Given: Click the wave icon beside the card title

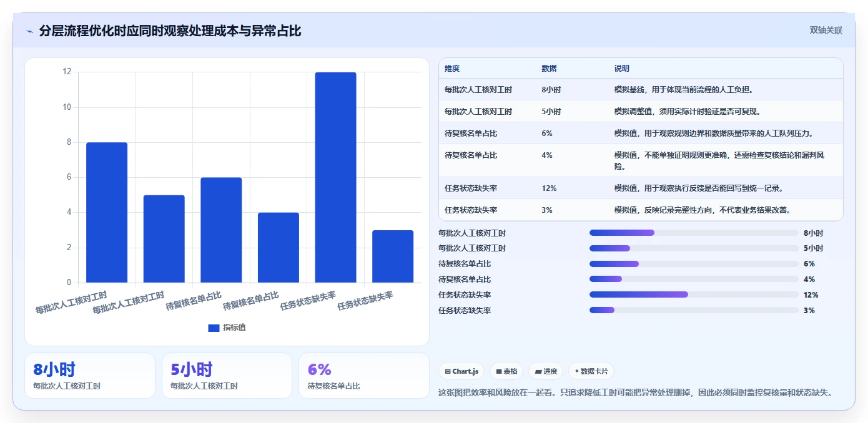Looking at the screenshot, I should [x=30, y=31].
